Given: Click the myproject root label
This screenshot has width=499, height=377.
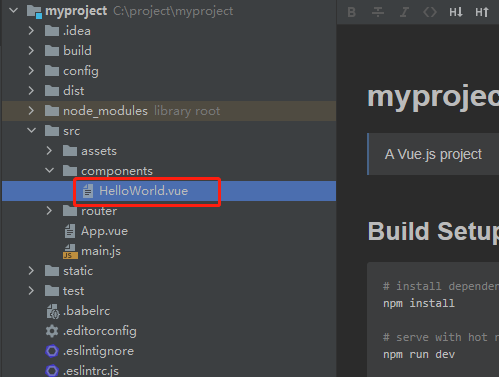Looking at the screenshot, I should [76, 11].
